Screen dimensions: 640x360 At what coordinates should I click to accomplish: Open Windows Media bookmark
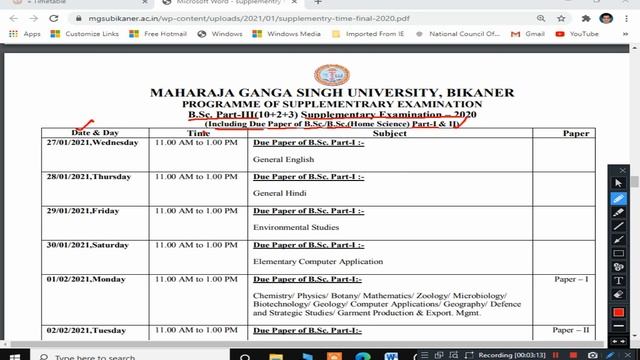[x=287, y=34]
